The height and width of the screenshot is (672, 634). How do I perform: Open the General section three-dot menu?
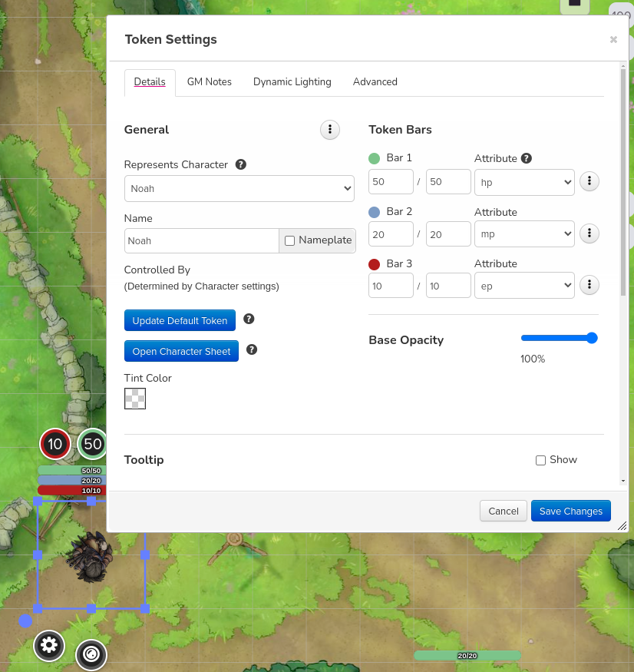point(329,130)
